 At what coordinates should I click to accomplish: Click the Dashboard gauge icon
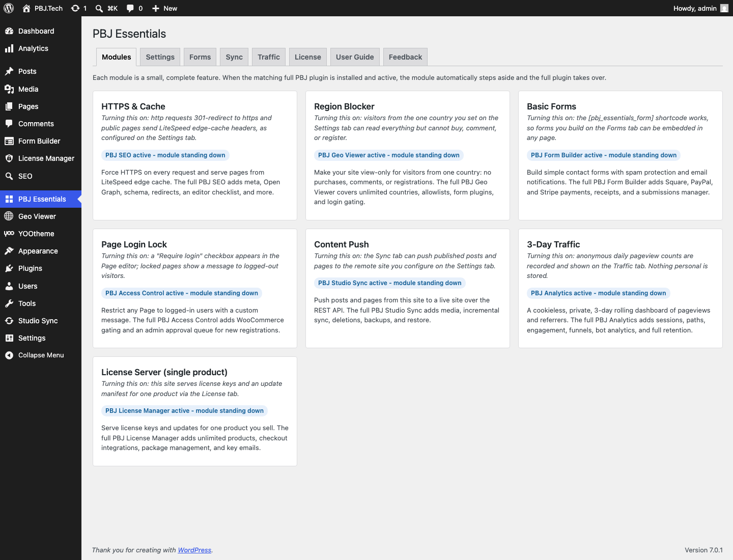pos(9,31)
